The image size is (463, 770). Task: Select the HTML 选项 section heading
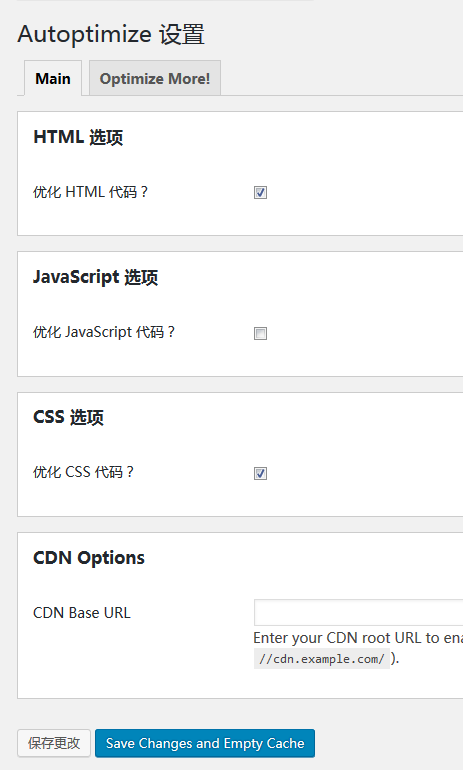point(78,138)
